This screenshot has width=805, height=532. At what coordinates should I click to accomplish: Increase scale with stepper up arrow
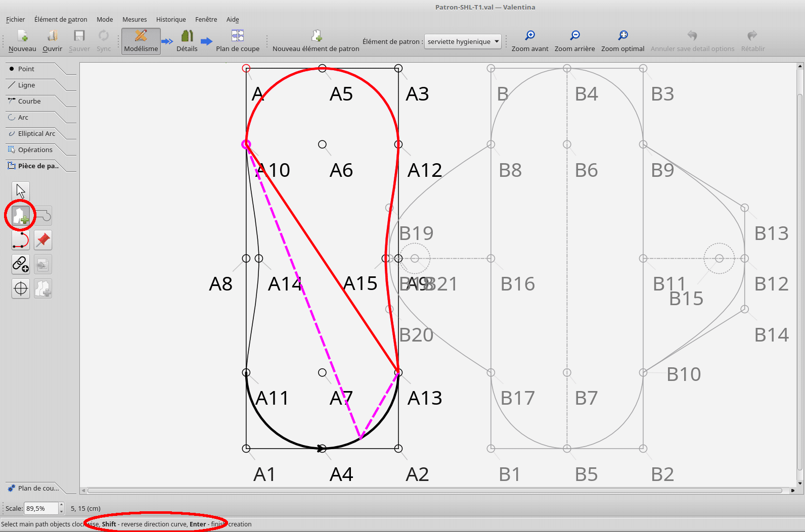pos(62,505)
